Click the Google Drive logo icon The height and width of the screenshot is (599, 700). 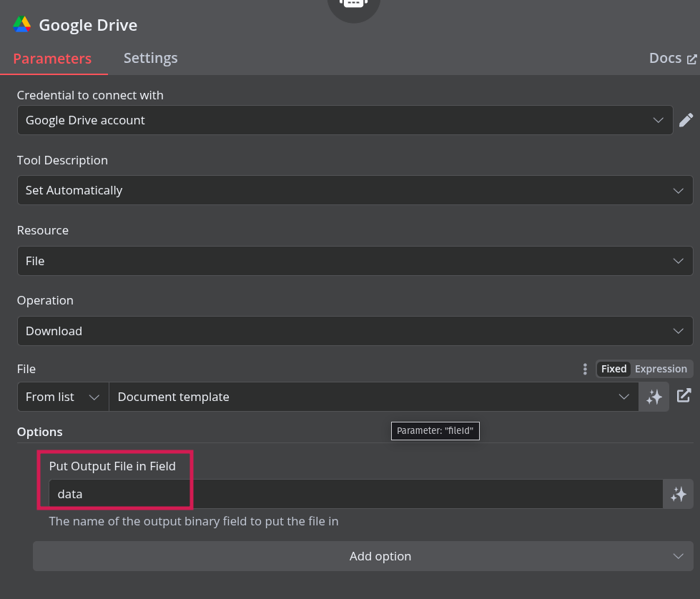coord(22,24)
